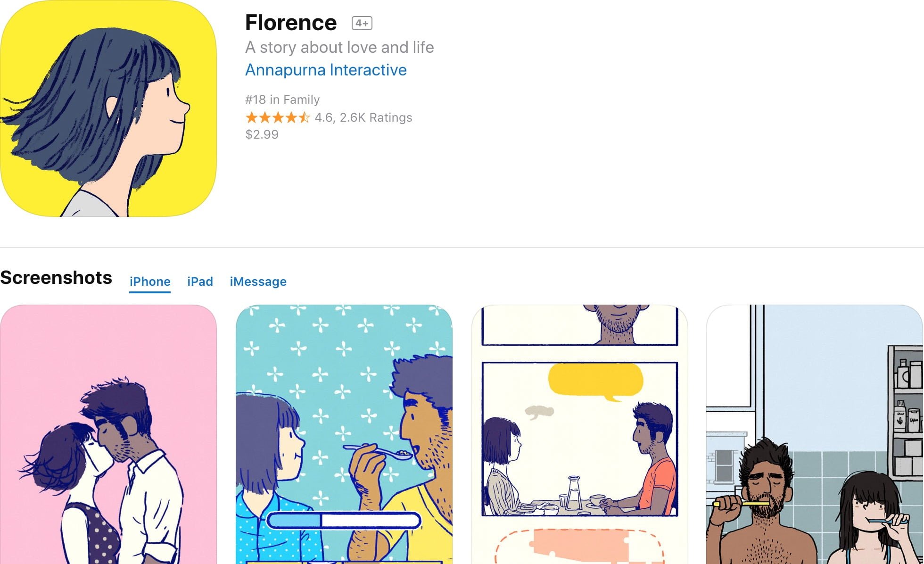Open the pink kissing couple screenshot
This screenshot has width=924, height=564.
(x=108, y=434)
